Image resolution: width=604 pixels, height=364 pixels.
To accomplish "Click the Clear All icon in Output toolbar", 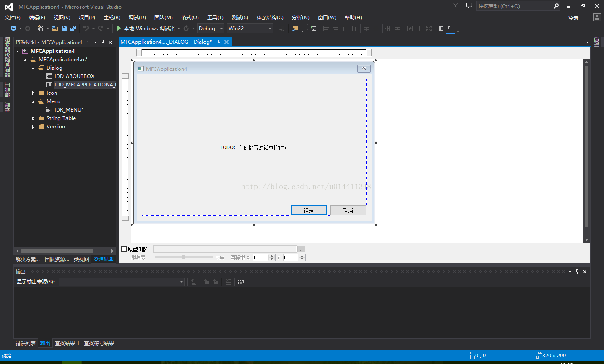I will click(x=229, y=282).
